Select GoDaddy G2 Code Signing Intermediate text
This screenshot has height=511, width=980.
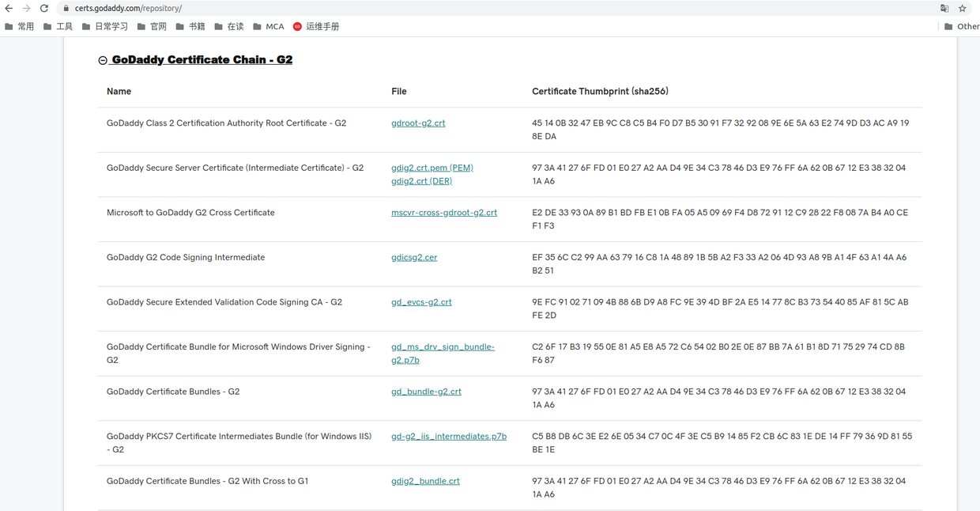coord(186,257)
